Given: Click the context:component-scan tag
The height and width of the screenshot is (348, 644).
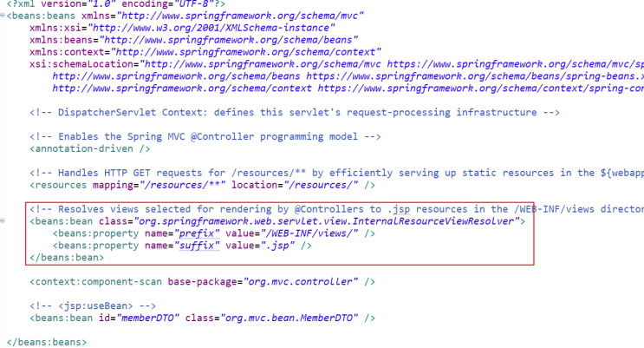Looking at the screenshot, I should click(202, 282).
